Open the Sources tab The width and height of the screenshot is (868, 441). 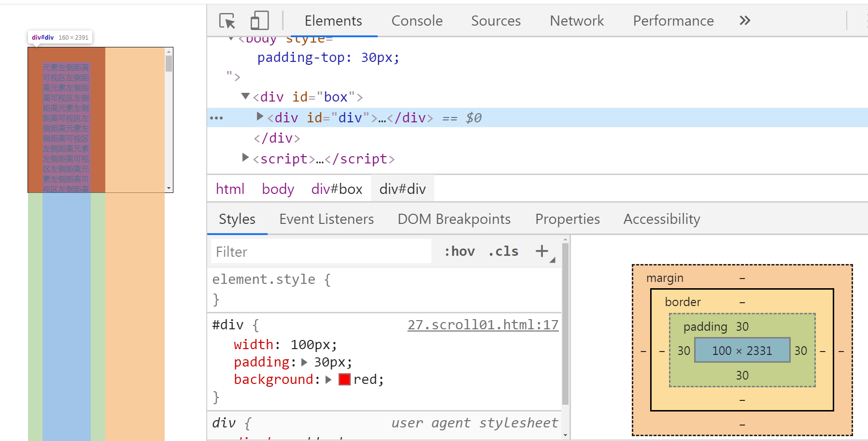tap(496, 21)
